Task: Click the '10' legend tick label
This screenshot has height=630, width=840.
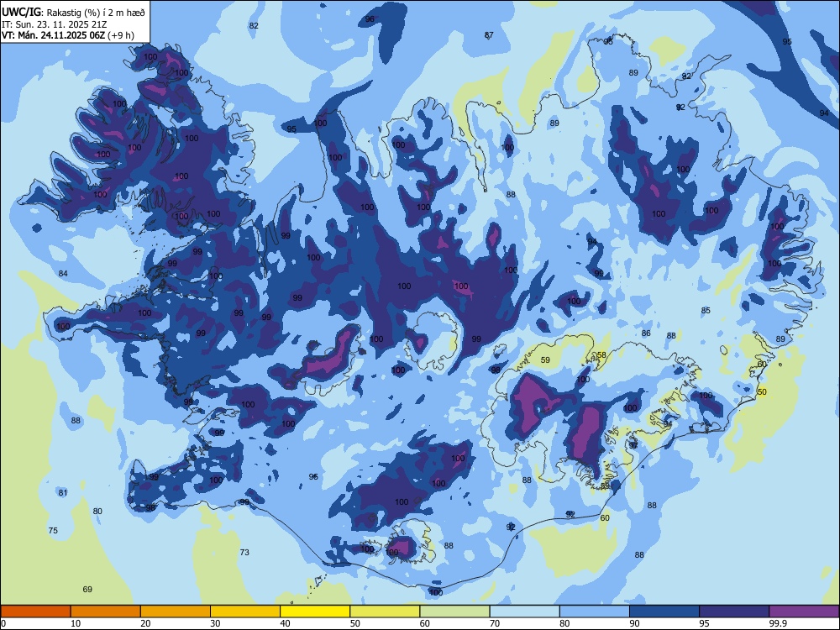Action: [x=76, y=623]
